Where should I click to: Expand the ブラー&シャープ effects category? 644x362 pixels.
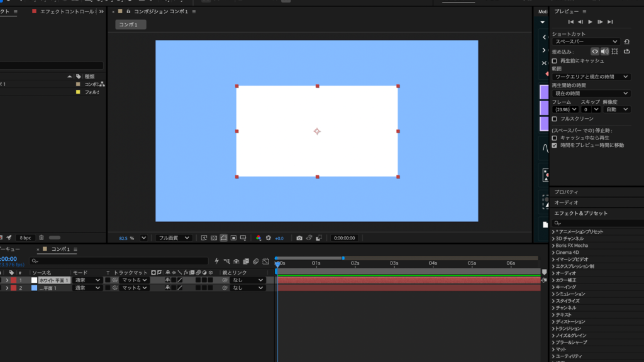pos(553,343)
